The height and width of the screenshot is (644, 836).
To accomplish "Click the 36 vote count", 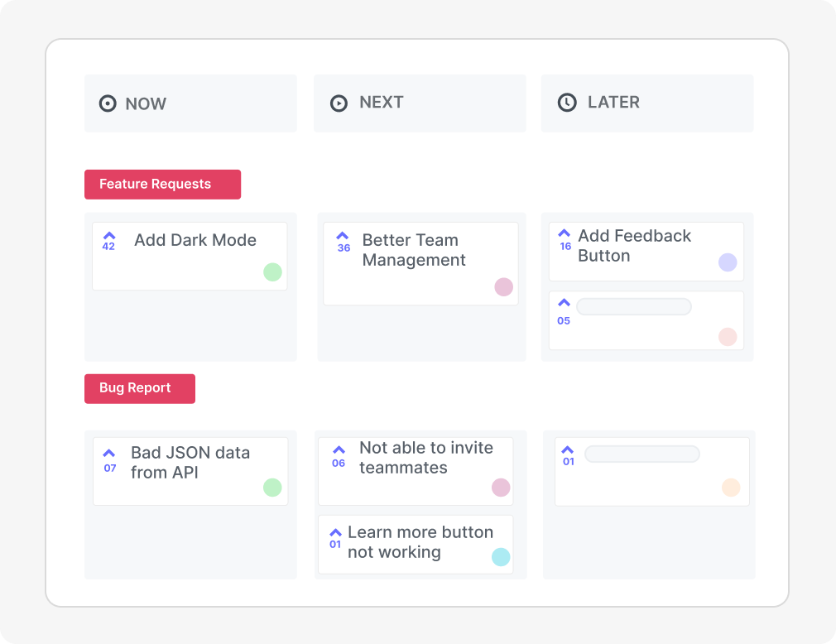I will 344,248.
